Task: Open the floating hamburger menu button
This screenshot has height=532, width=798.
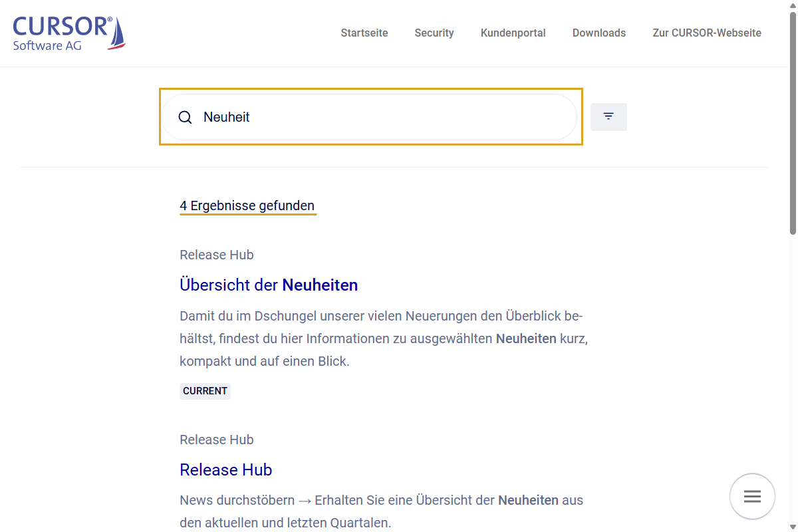Action: tap(752, 496)
